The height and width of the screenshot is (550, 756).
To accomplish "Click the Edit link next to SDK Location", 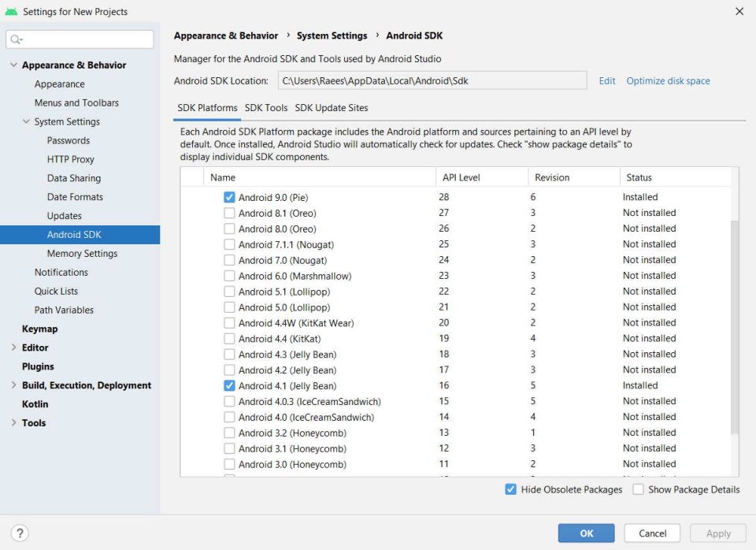I will [606, 80].
